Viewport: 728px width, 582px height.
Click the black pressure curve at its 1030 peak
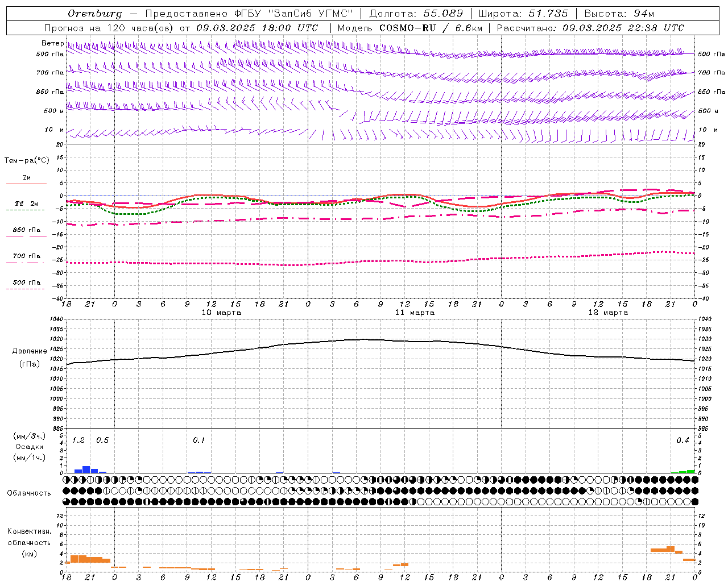tap(364, 339)
